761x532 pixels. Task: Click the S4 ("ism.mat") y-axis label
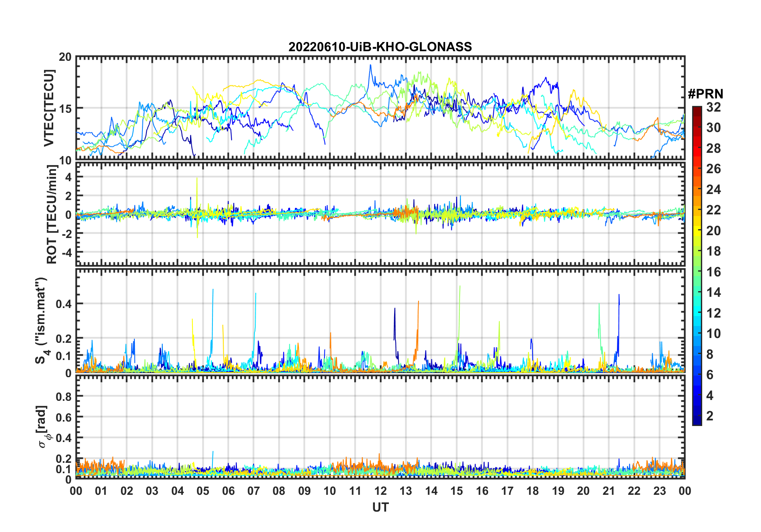[x=41, y=321]
